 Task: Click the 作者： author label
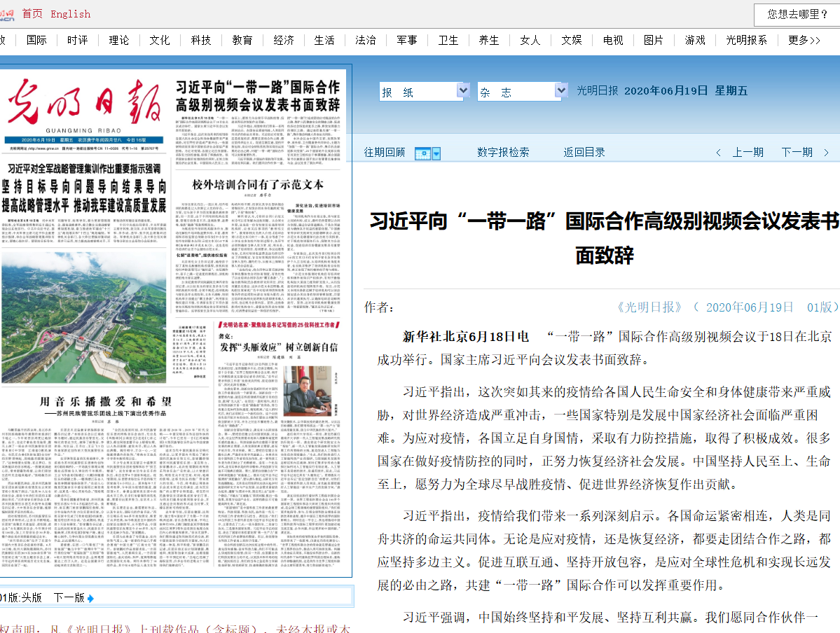pyautogui.click(x=379, y=307)
